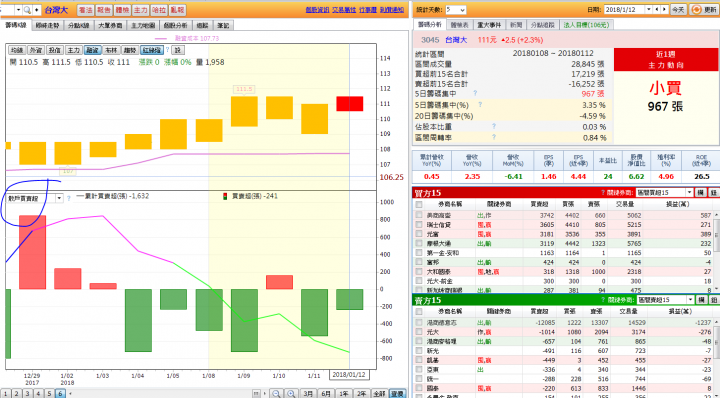Open the 個股資訊 link
The height and width of the screenshot is (398, 720).
coord(317,10)
